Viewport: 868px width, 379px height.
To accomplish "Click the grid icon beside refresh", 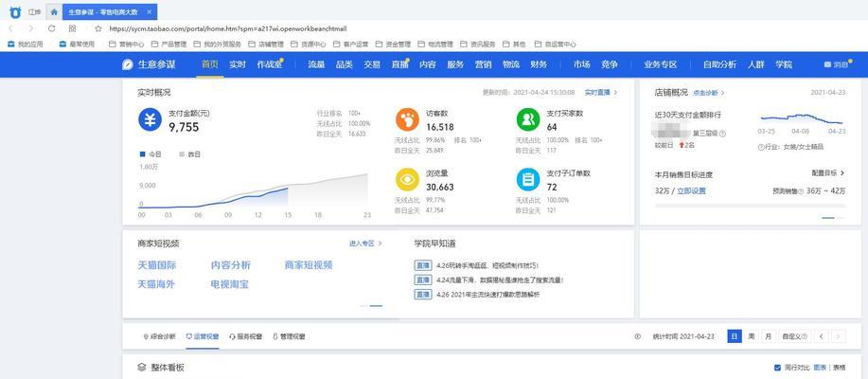I will 72,28.
